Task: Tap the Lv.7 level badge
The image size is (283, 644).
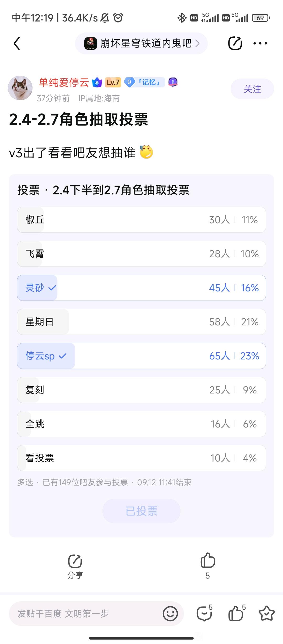Action: 113,82
